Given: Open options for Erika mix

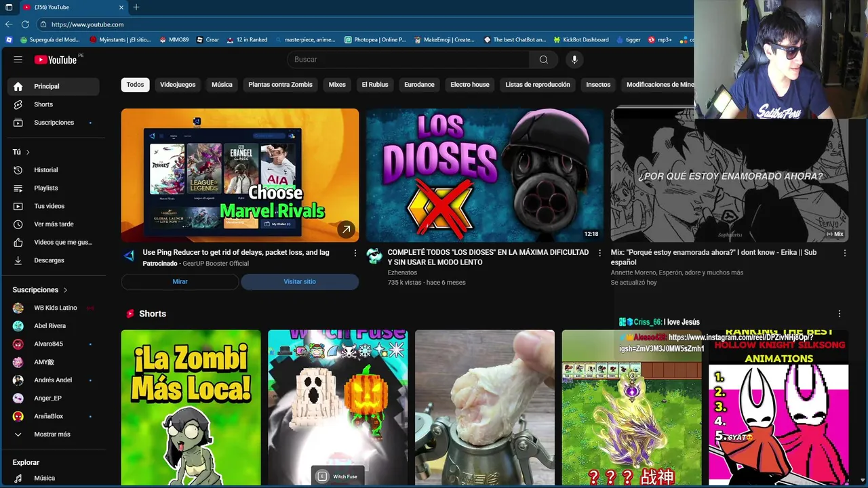Looking at the screenshot, I should point(844,253).
